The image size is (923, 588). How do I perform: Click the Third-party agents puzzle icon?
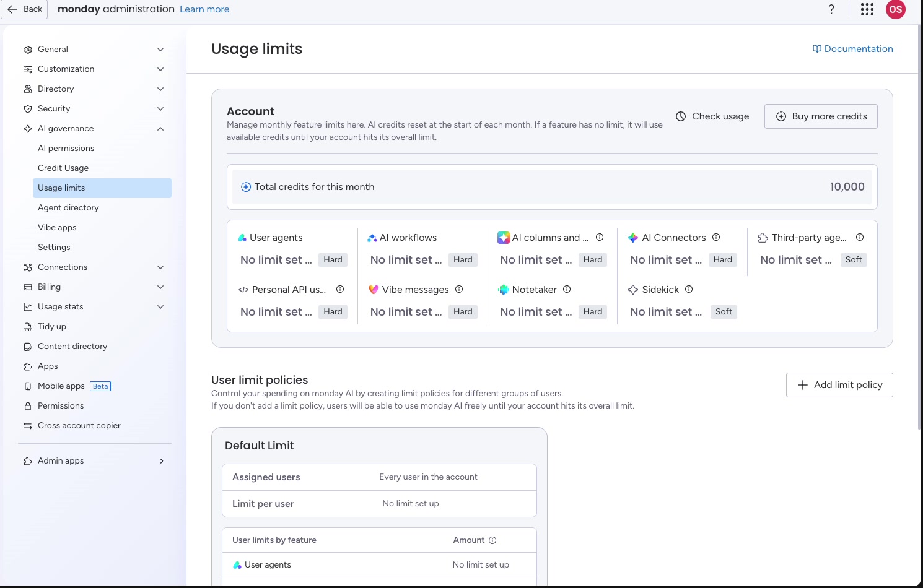pyautogui.click(x=763, y=238)
